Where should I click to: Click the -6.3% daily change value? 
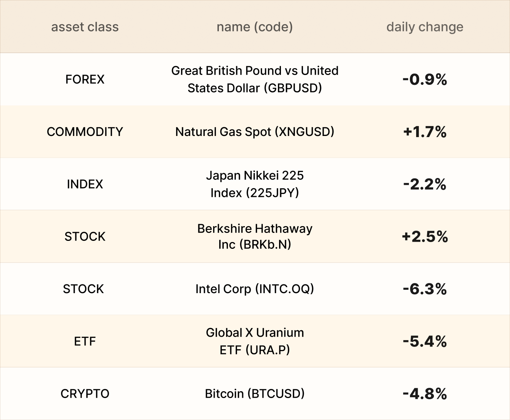424,289
